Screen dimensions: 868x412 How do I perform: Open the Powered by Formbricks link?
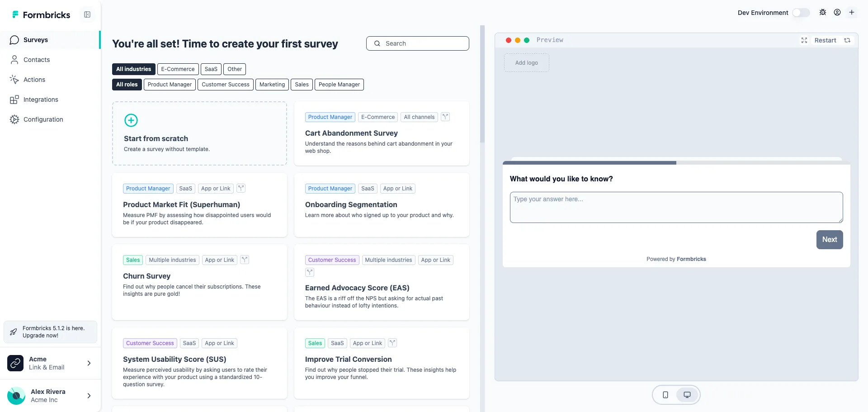click(676, 259)
